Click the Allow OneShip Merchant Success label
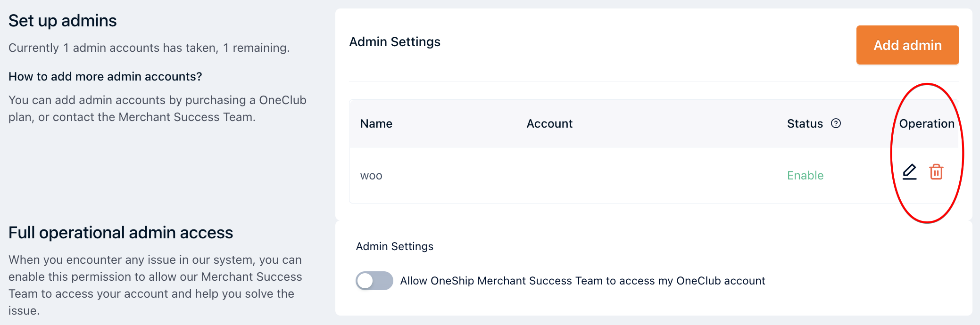This screenshot has height=325, width=980. coord(582,281)
